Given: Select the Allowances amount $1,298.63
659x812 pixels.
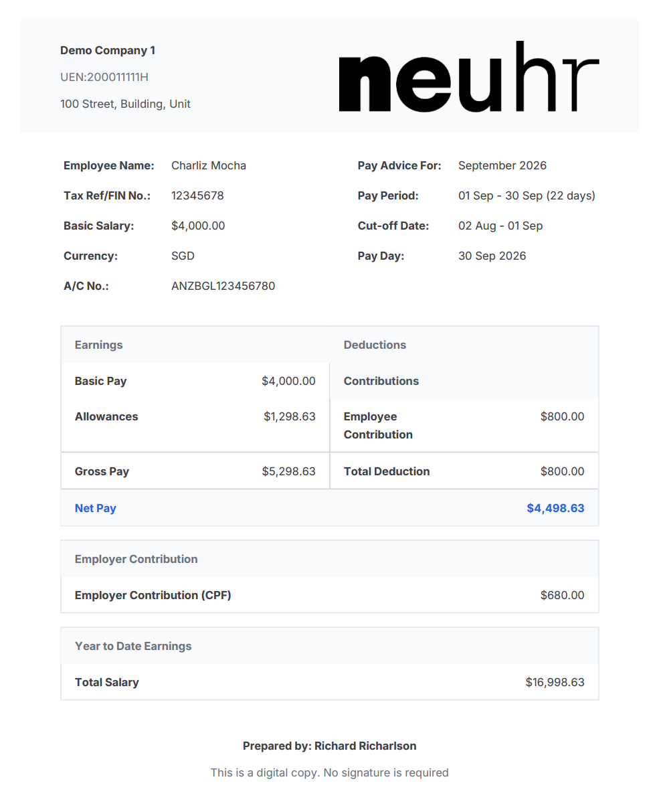Looking at the screenshot, I should click(x=290, y=416).
